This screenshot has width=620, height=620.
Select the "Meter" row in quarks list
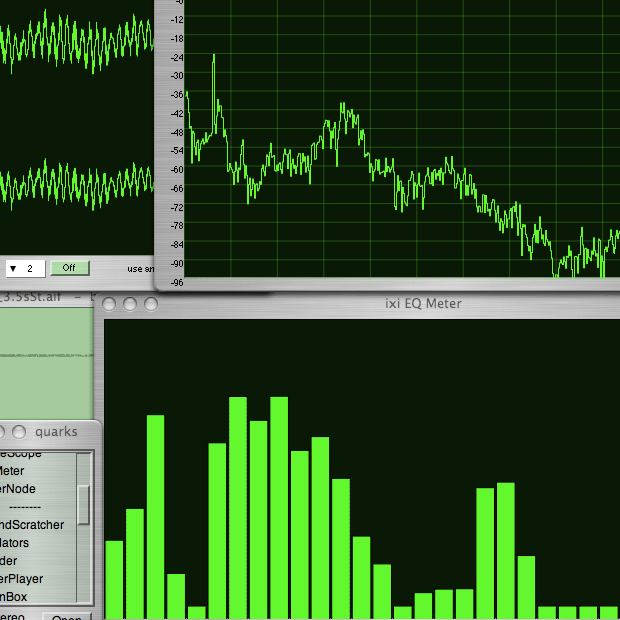(x=38, y=471)
